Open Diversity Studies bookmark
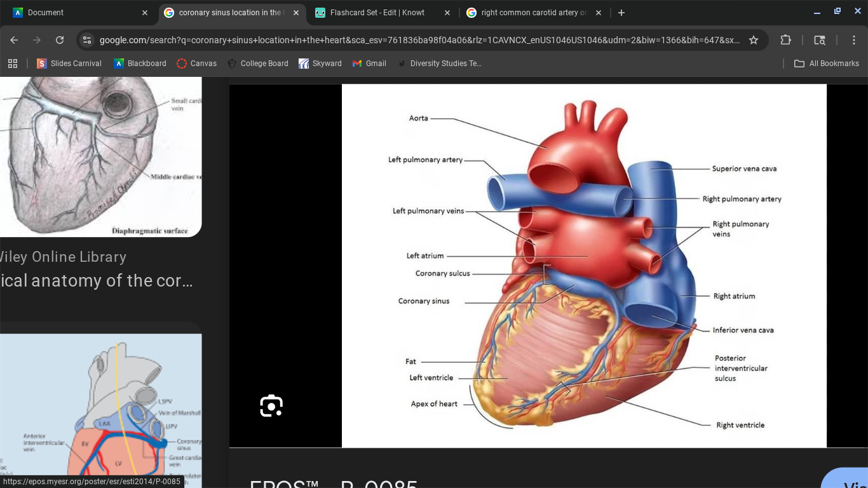The height and width of the screenshot is (488, 868). coord(439,64)
